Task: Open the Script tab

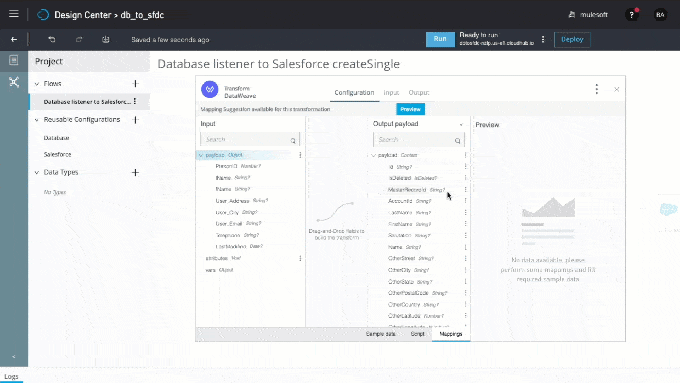Action: 418,334
